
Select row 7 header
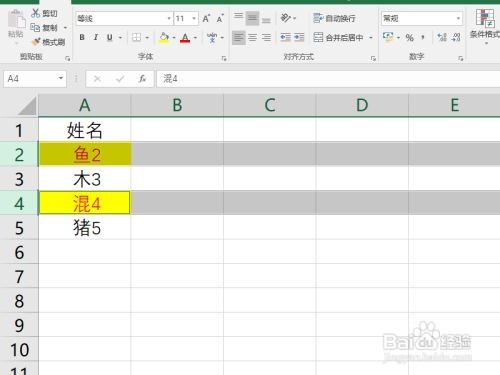pyautogui.click(x=19, y=276)
